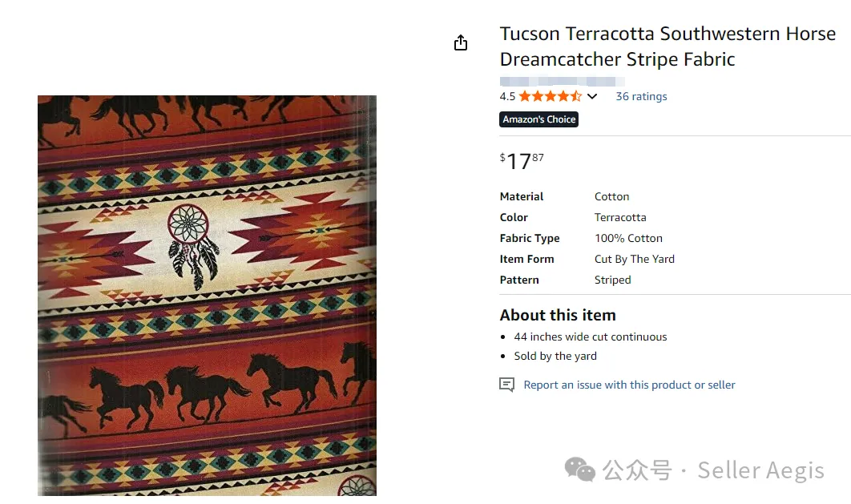Click the speech bubble report icon
Image resolution: width=851 pixels, height=504 pixels.
[506, 385]
